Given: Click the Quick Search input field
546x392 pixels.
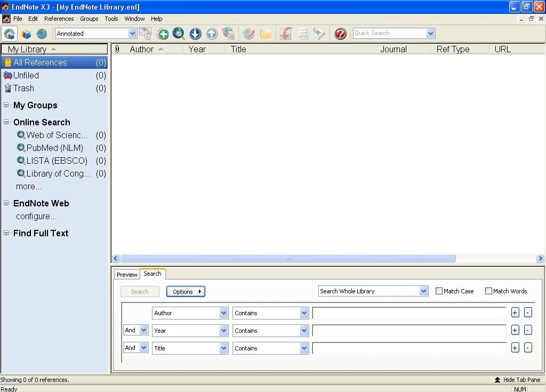Looking at the screenshot, I should click(390, 33).
